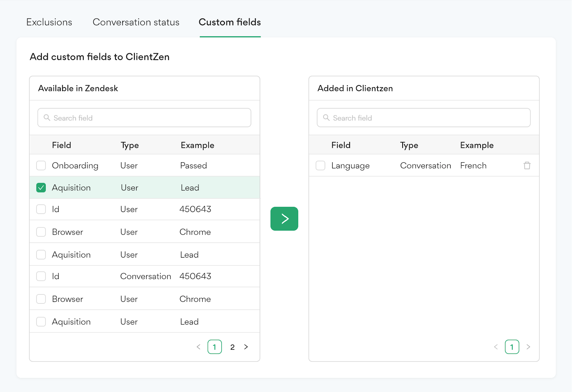Click the Type column header in Zendesk table
The width and height of the screenshot is (572, 392).
[x=130, y=145]
